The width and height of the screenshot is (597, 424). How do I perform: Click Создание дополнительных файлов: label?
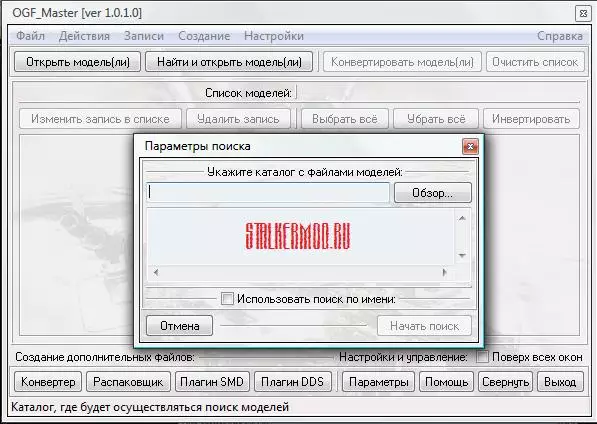(x=105, y=357)
